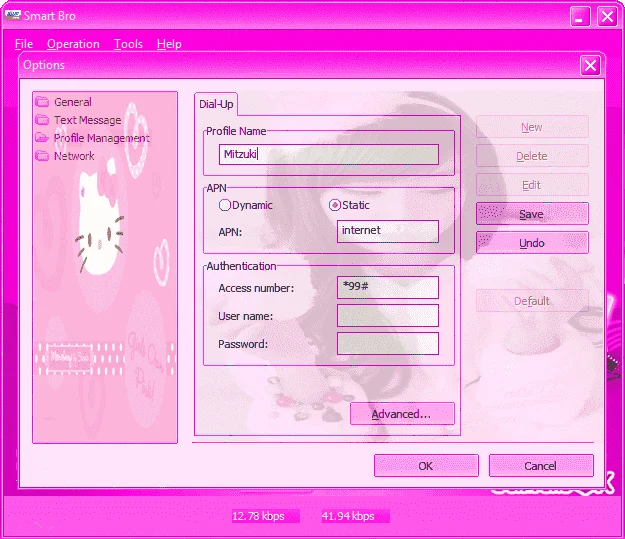Open Advanced... dial-up settings
This screenshot has width=625, height=539.
402,414
